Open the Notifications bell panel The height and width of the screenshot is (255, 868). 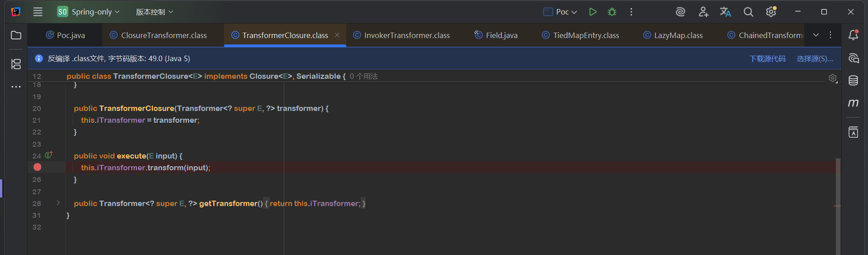pos(853,35)
